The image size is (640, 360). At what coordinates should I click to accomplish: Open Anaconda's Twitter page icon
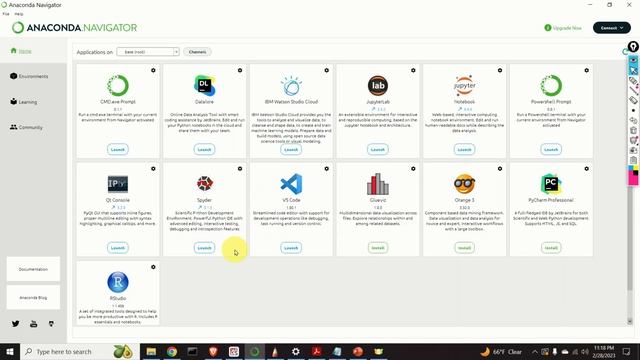[x=16, y=324]
